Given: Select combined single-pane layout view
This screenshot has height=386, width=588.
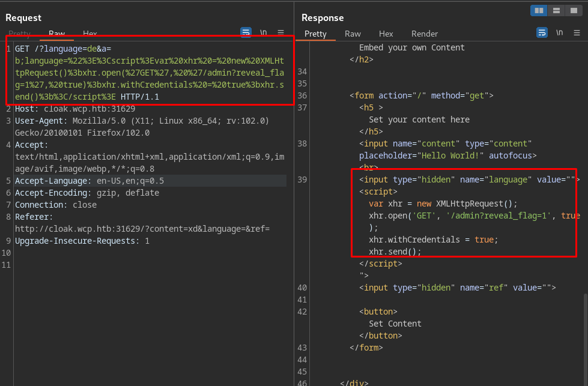Looking at the screenshot, I should (x=574, y=10).
